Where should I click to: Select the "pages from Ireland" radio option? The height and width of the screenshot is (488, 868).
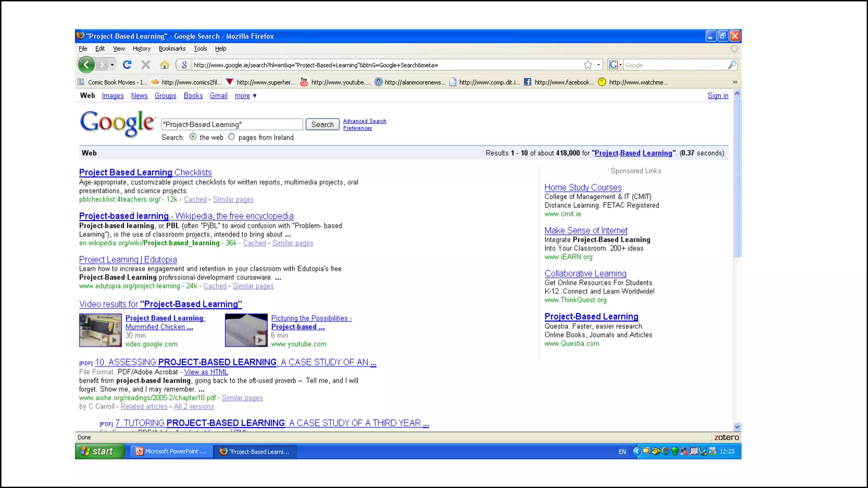point(231,137)
